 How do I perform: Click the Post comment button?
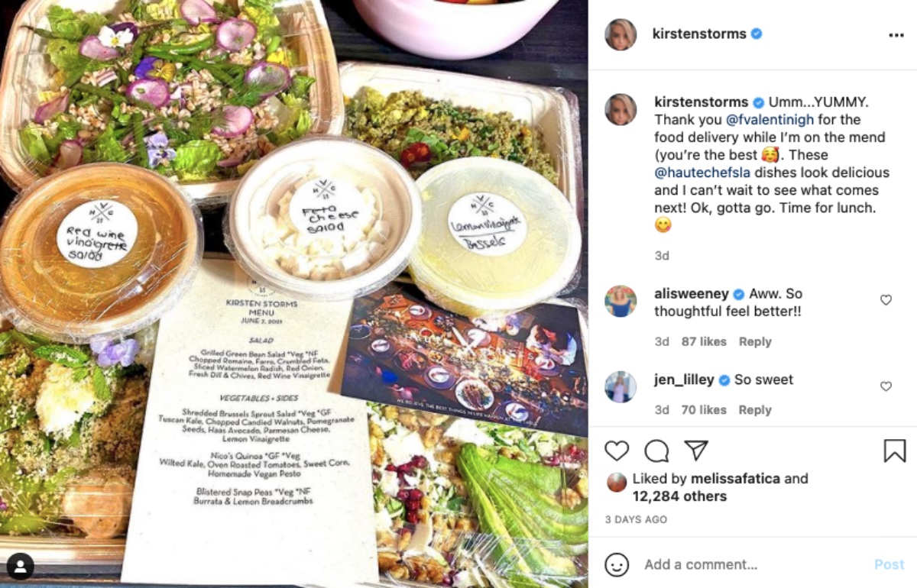[889, 564]
